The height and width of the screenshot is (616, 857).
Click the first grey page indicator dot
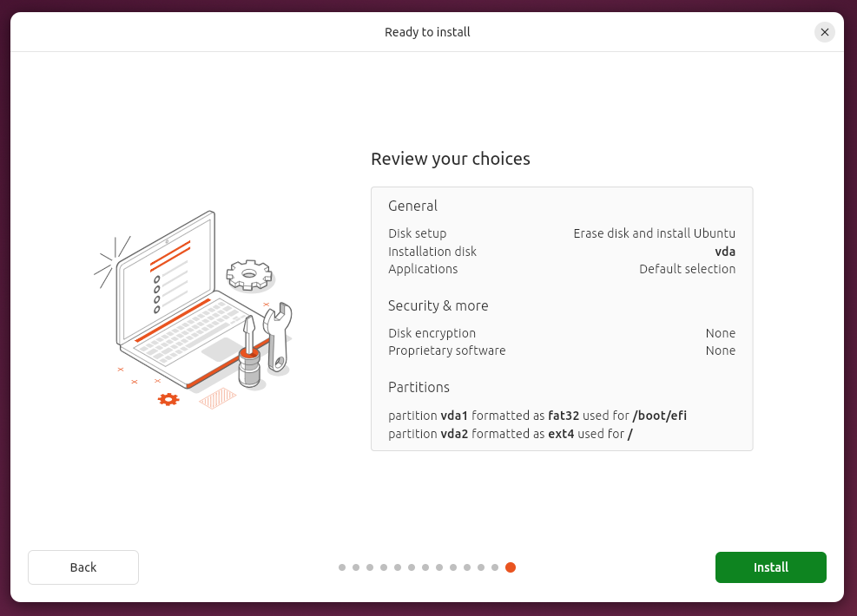point(342,567)
